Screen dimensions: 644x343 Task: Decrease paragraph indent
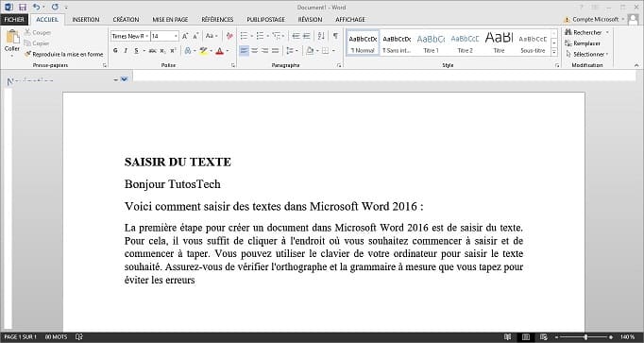click(x=296, y=36)
